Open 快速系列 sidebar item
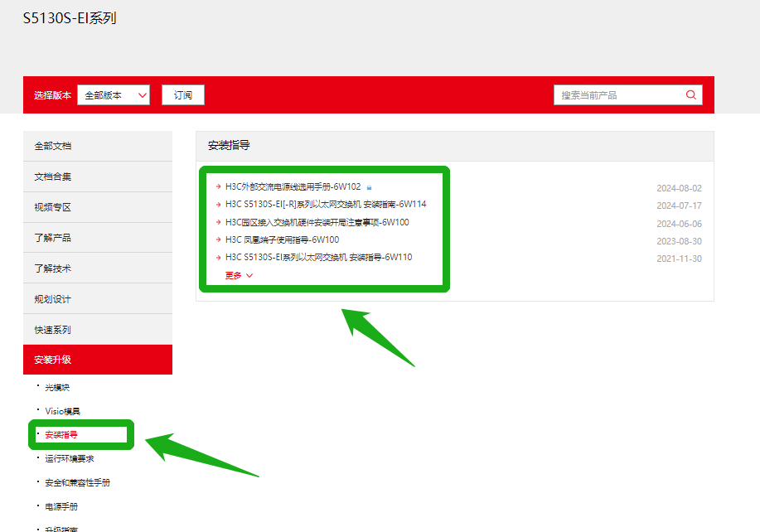The height and width of the screenshot is (532, 760). click(x=98, y=330)
